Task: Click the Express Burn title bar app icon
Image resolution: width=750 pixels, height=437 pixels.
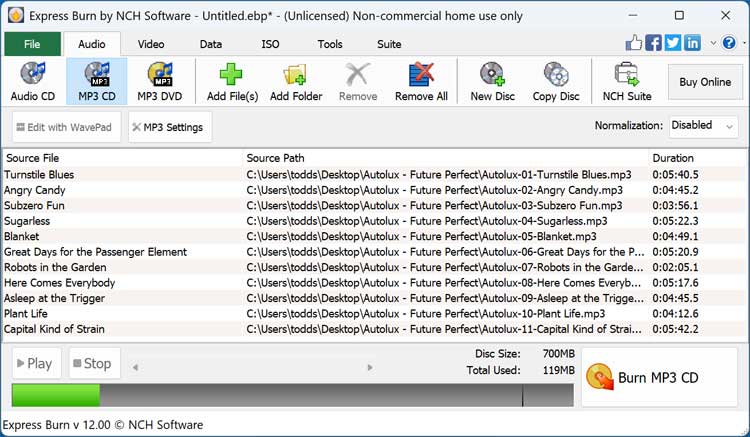Action: pos(16,15)
